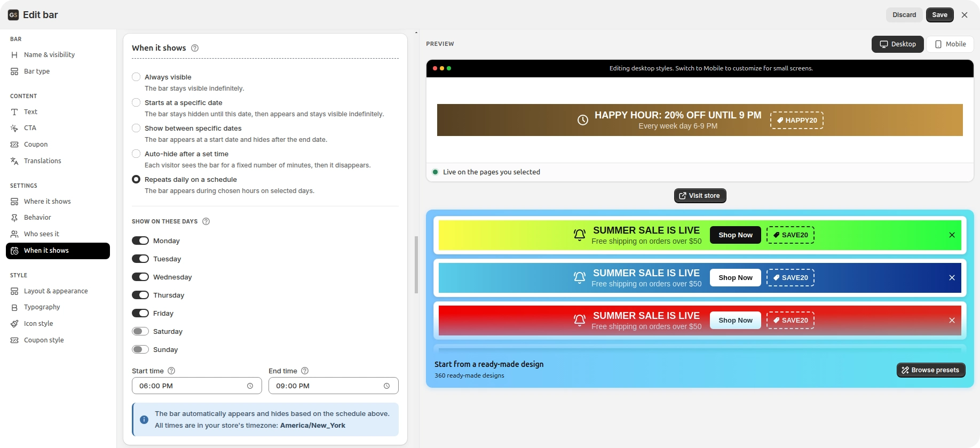Close the blue Summer Sale preset bar
This screenshot has height=448, width=980.
coord(952,277)
